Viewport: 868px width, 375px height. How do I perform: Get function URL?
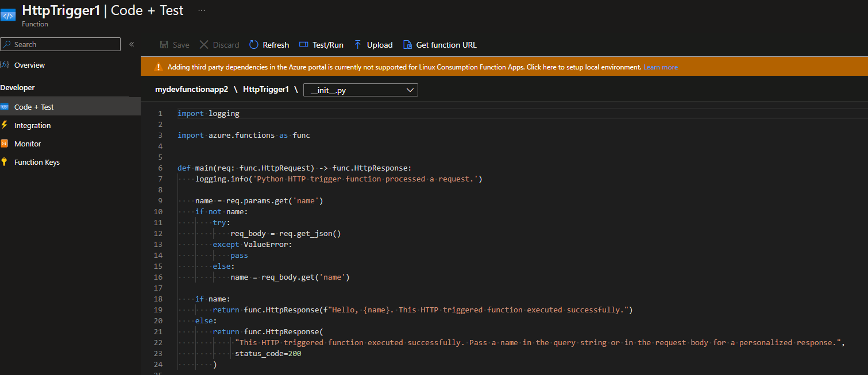(x=440, y=45)
